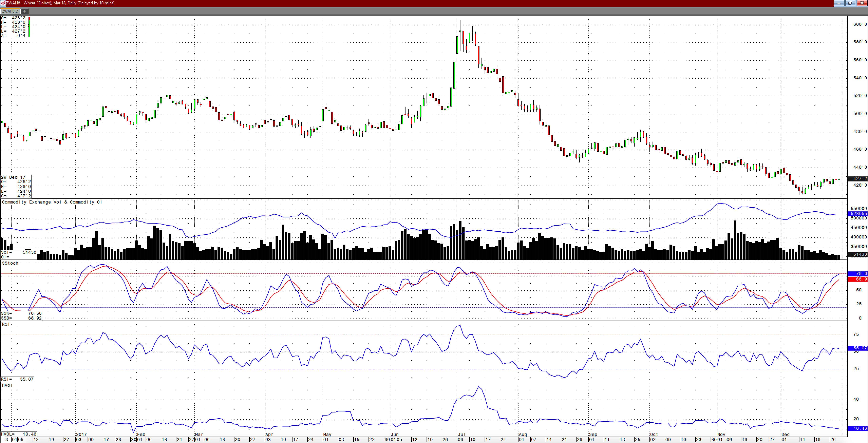
Task: Minimize the wheat chart window
Action: 839,3
